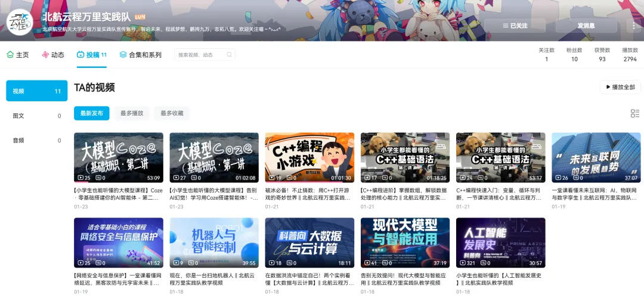Open C++基础语法 第二讲 thumbnail
The image size is (644, 301).
(405, 157)
